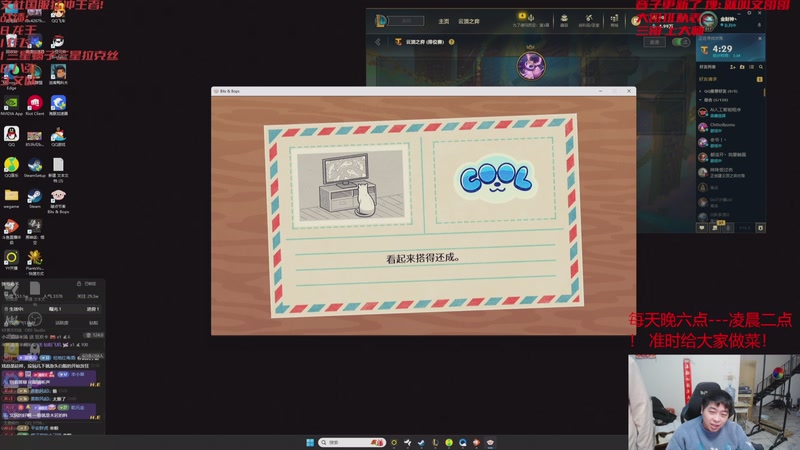Click the 4:29 queue timer
This screenshot has width=800, height=450.
click(x=722, y=49)
